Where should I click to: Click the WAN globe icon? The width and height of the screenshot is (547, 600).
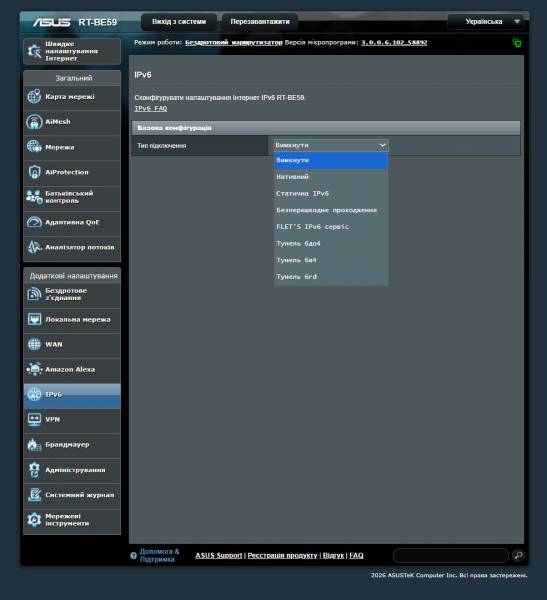point(34,344)
